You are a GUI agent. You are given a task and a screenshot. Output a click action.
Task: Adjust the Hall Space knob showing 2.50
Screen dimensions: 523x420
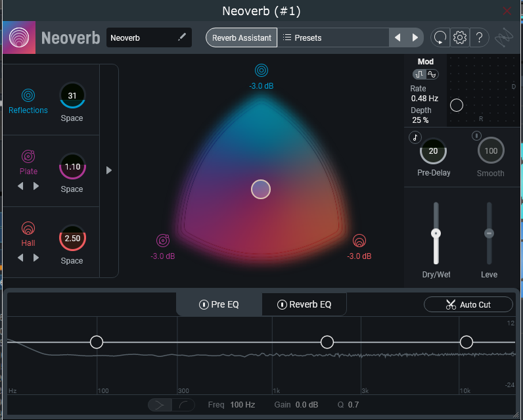[72, 238]
